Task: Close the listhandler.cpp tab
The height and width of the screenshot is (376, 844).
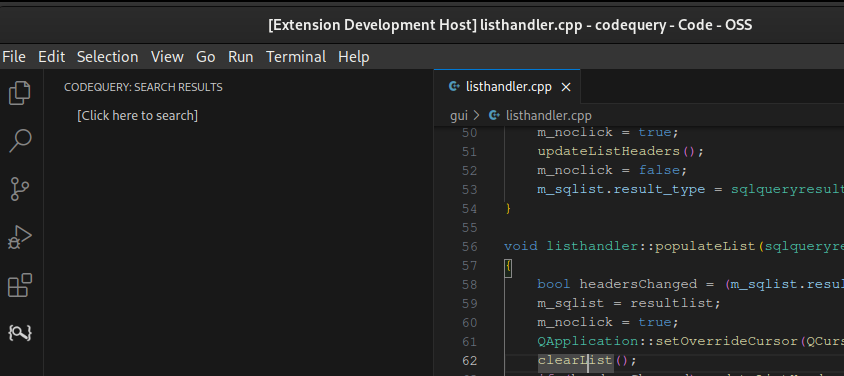Action: (x=566, y=87)
